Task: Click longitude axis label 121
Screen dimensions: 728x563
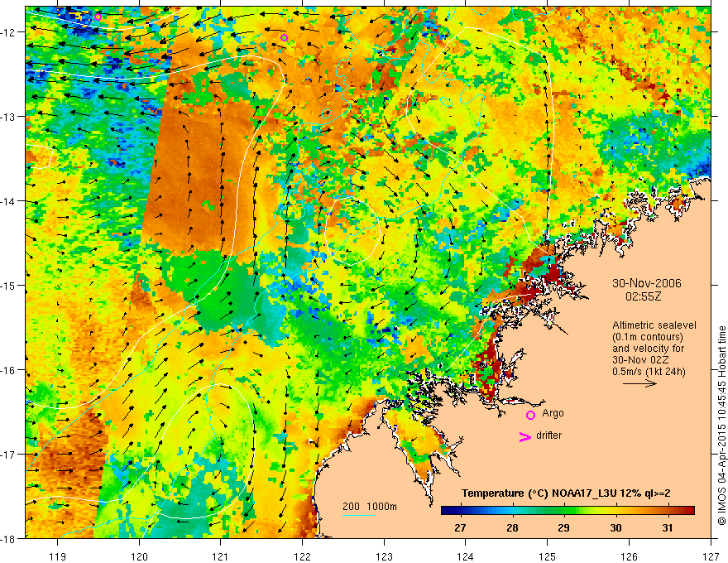Action: click(221, 556)
